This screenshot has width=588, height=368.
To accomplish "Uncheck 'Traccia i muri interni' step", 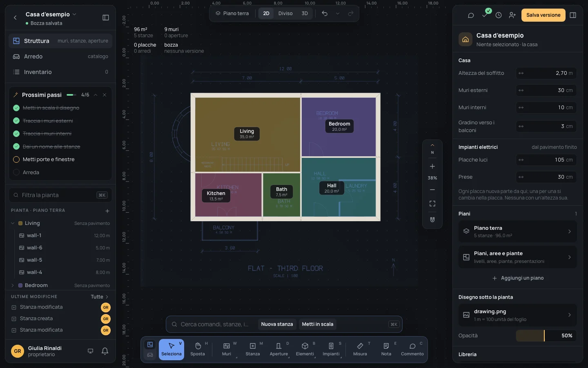I will click(x=16, y=134).
